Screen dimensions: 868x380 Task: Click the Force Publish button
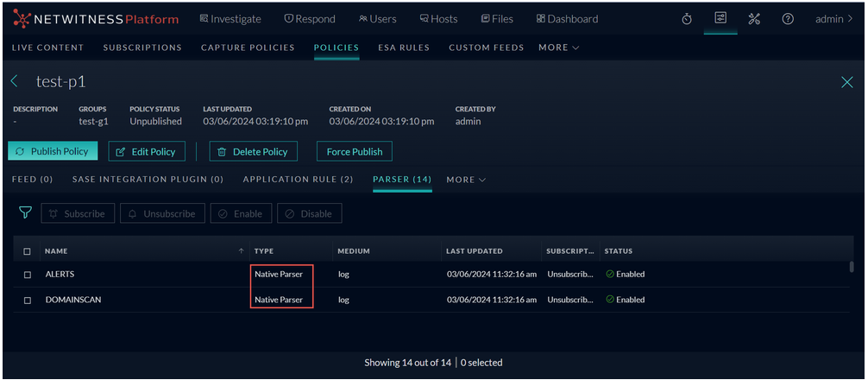[x=355, y=151]
